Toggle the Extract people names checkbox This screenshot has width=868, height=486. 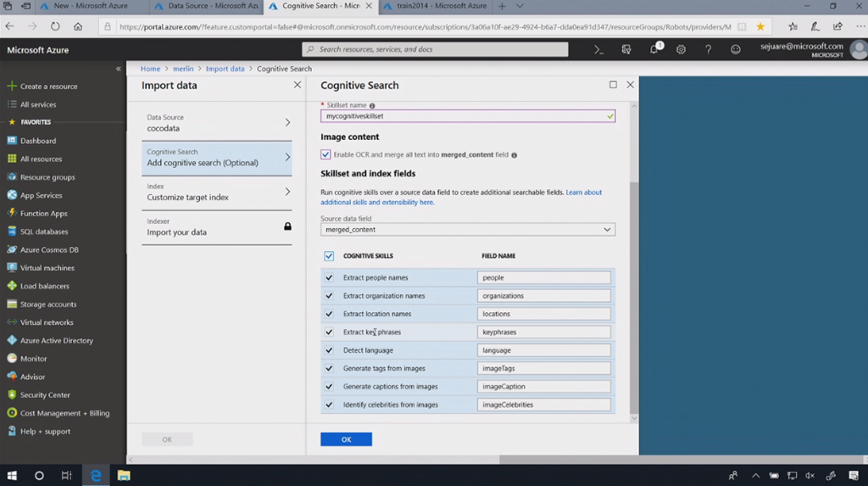pos(329,278)
